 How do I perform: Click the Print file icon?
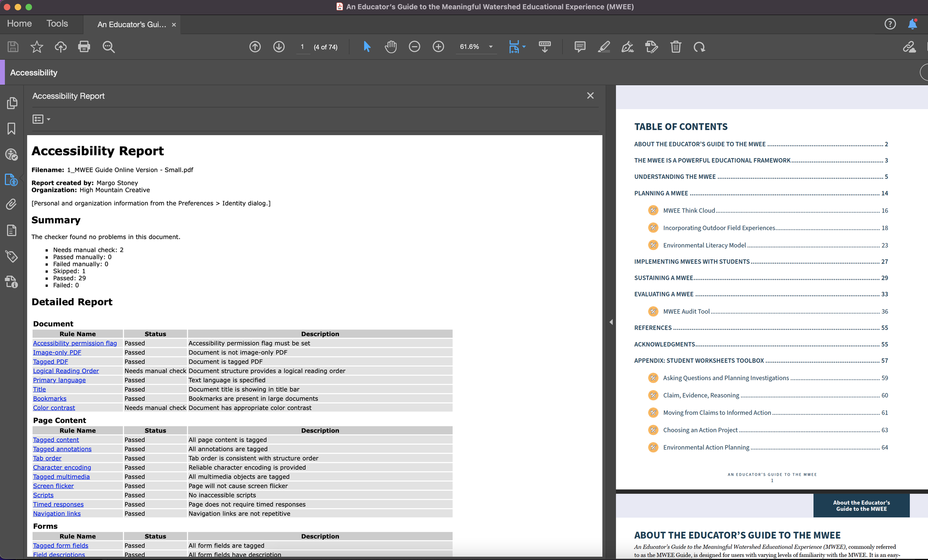coord(84,47)
